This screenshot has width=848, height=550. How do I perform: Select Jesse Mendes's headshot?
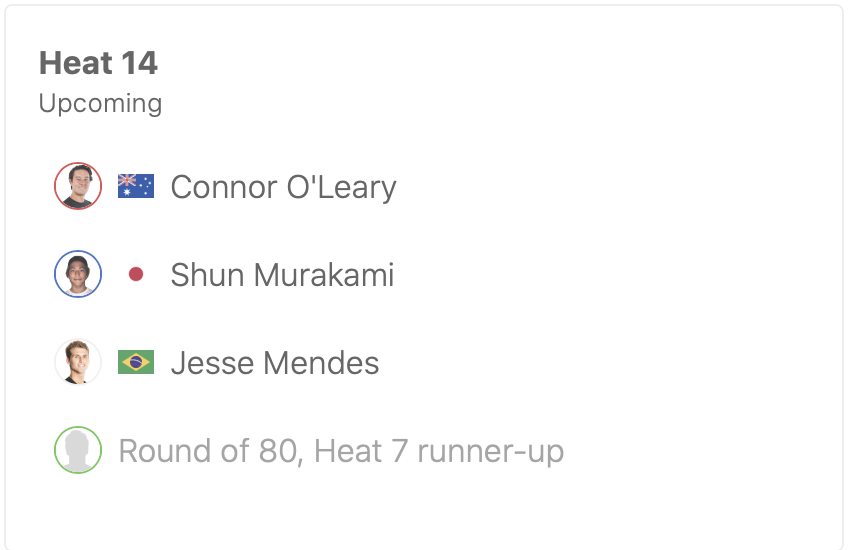pyautogui.click(x=78, y=362)
